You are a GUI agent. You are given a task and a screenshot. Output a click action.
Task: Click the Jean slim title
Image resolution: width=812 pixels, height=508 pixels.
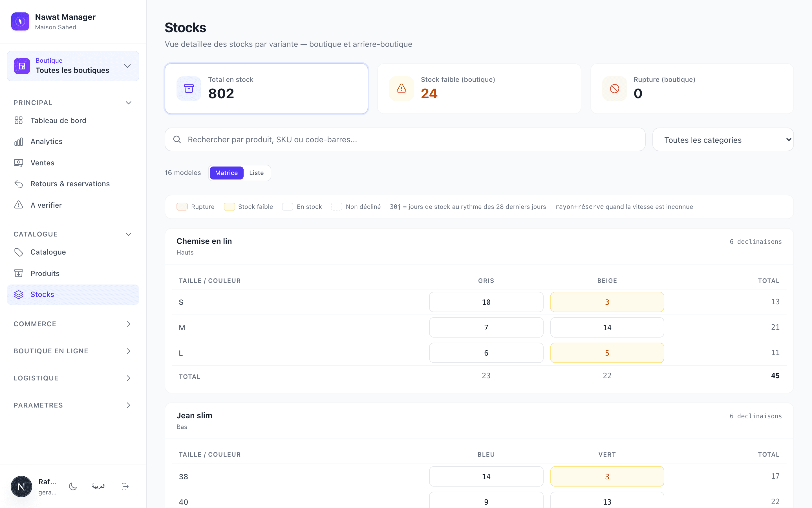point(194,416)
